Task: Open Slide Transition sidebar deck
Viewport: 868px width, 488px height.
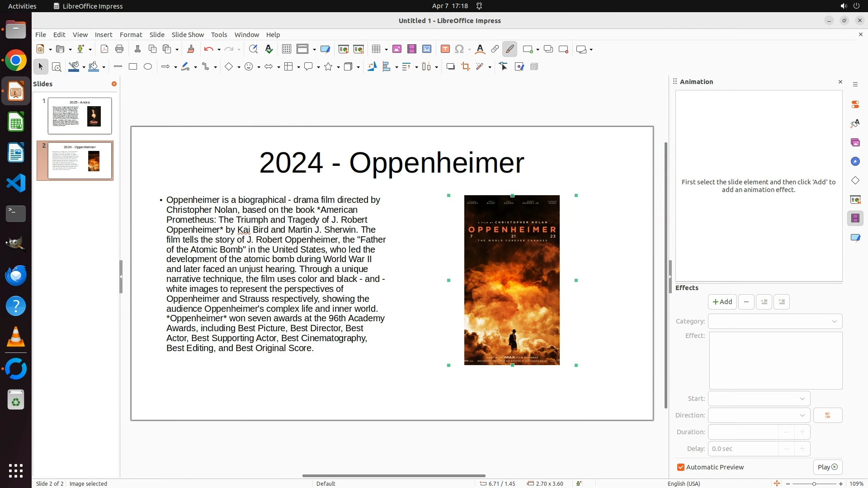Action: [855, 200]
